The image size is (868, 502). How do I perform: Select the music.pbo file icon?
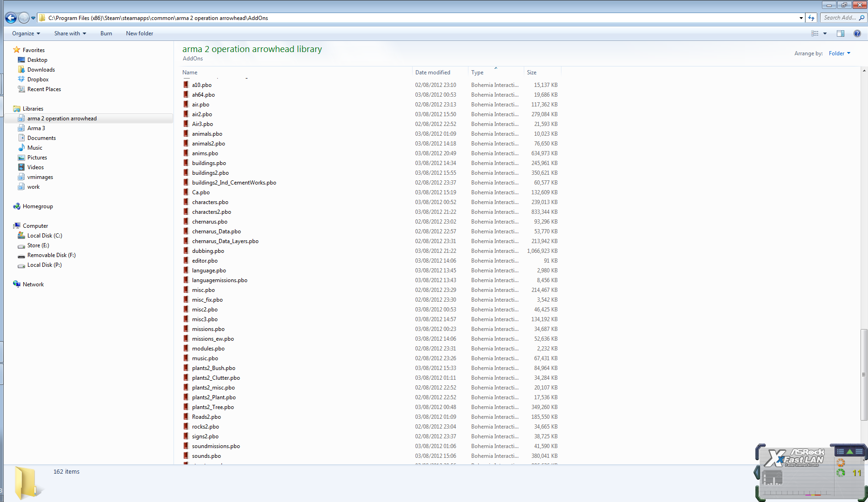pos(186,358)
